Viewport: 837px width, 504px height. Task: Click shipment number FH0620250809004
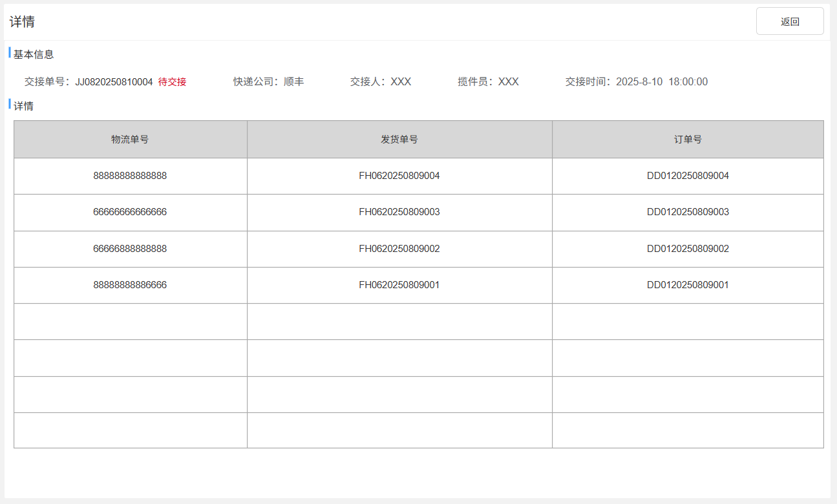[399, 176]
